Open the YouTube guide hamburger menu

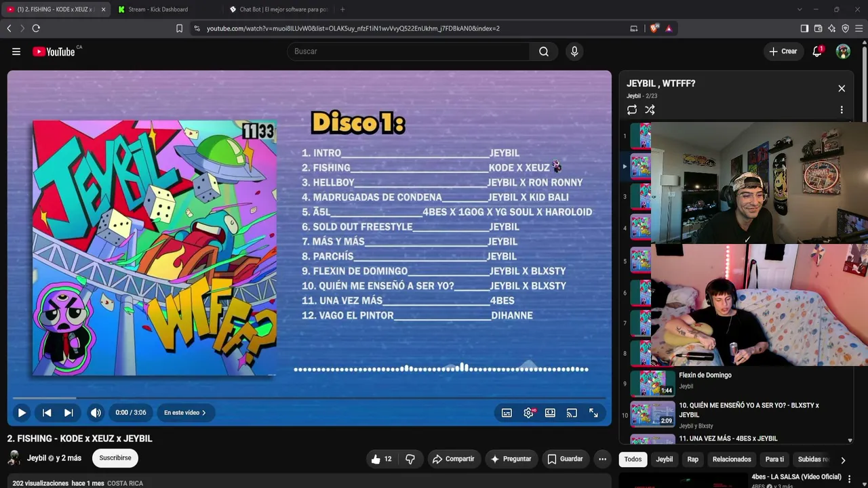point(16,52)
